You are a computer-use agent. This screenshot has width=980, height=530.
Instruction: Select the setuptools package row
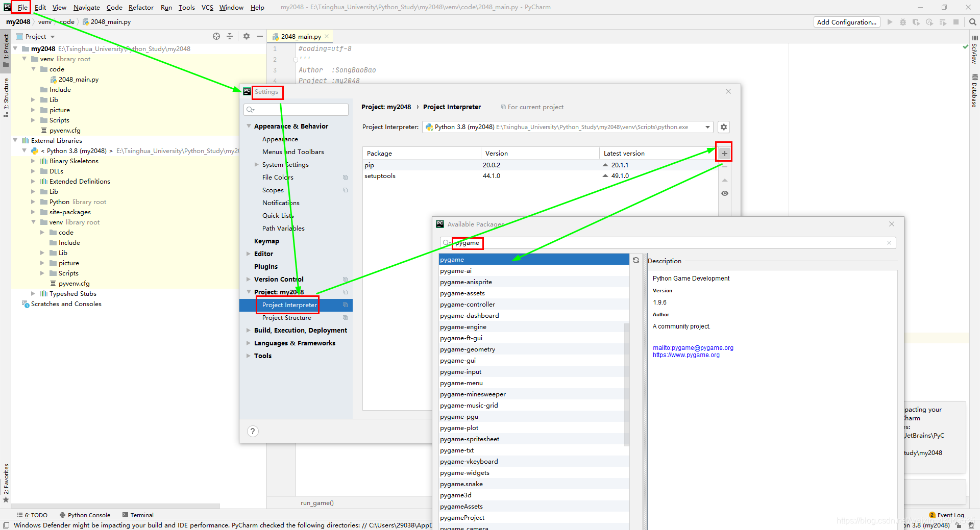pyautogui.click(x=540, y=176)
